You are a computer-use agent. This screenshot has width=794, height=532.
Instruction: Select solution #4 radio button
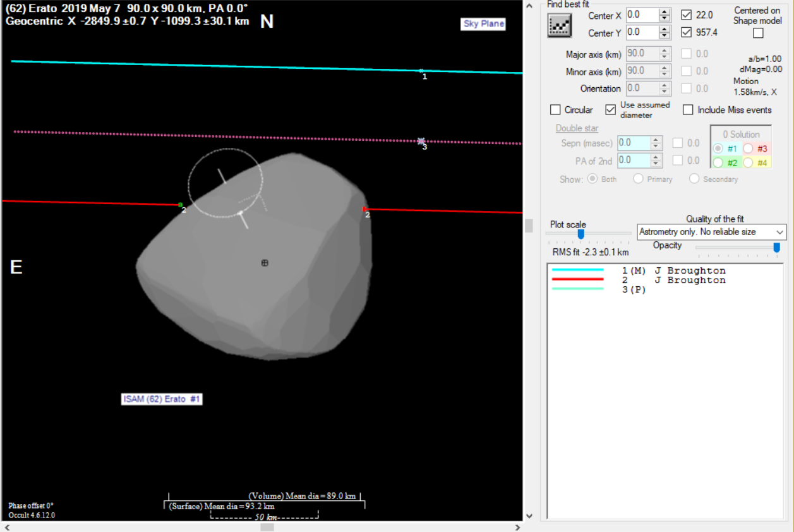pyautogui.click(x=748, y=162)
